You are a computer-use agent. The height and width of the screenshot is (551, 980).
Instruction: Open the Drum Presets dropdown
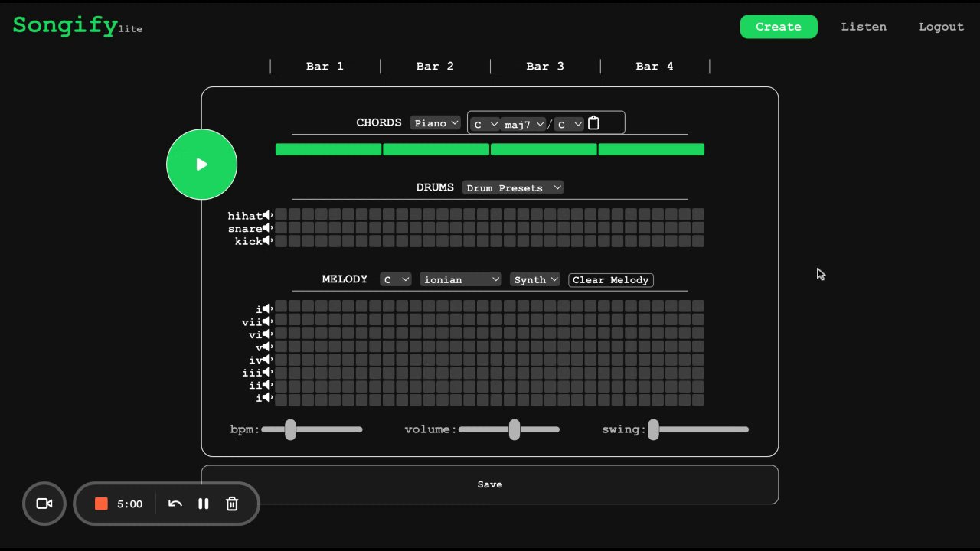coord(513,187)
